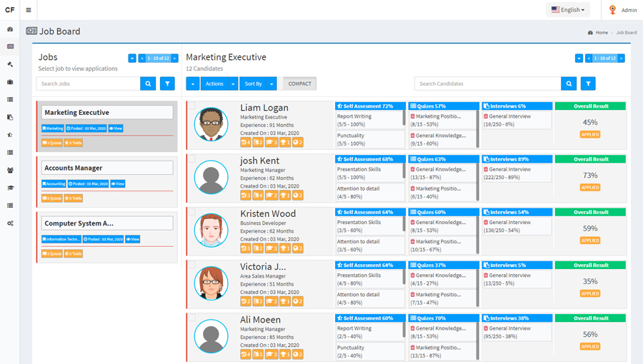Toggle the hamburger sidebar menu
643x364 pixels.
pos(29,10)
